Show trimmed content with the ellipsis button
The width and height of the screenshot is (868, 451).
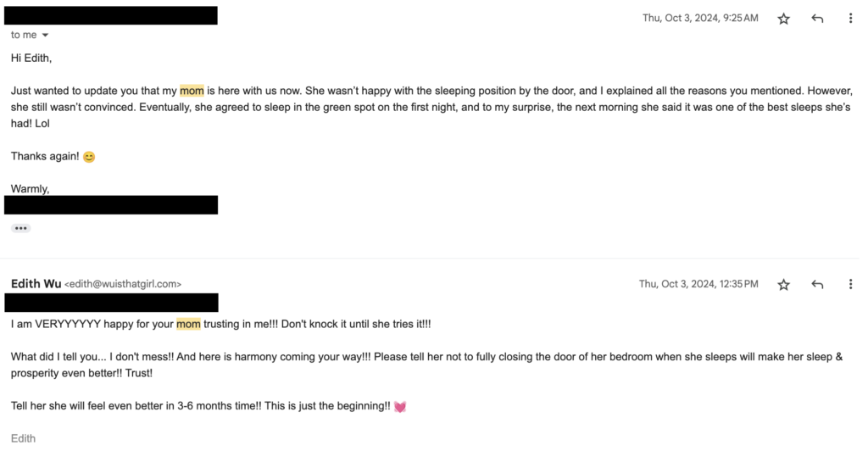[20, 228]
